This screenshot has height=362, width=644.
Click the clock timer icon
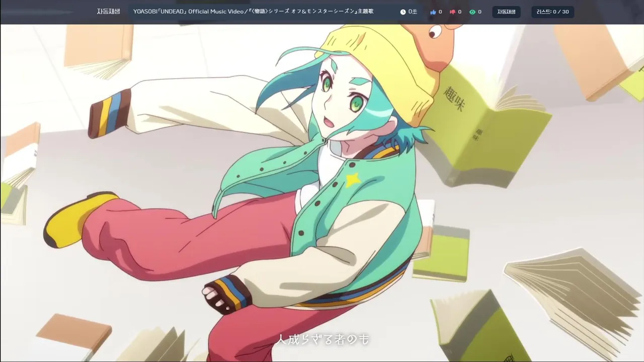[403, 12]
